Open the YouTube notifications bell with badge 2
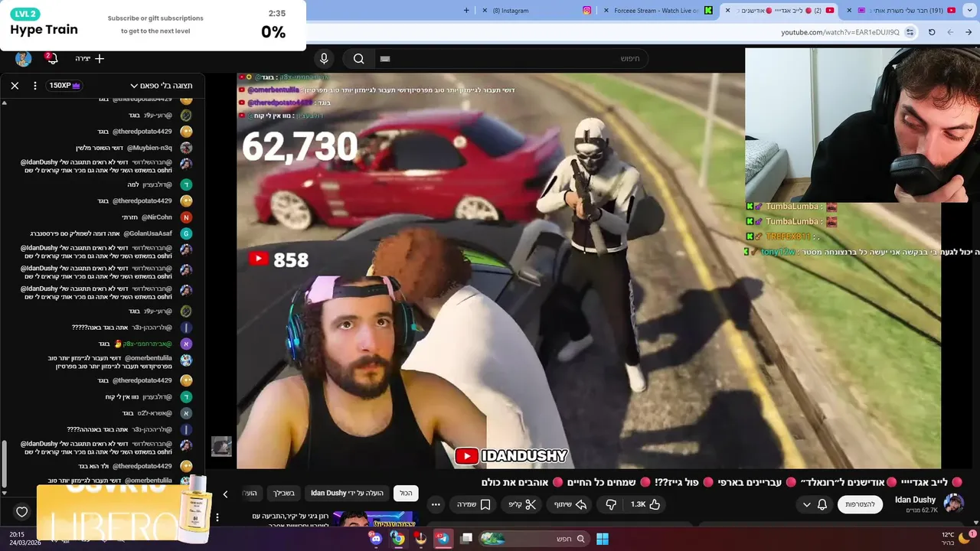 (52, 59)
